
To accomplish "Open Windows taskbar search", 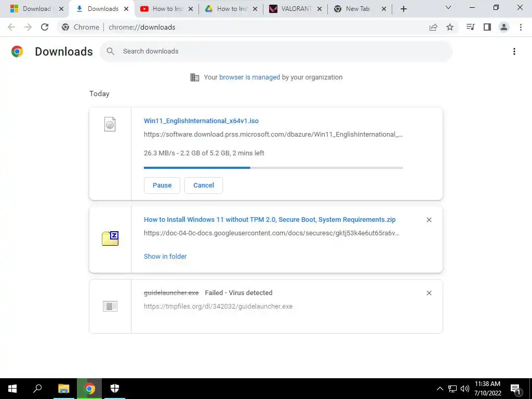I will pos(37,389).
